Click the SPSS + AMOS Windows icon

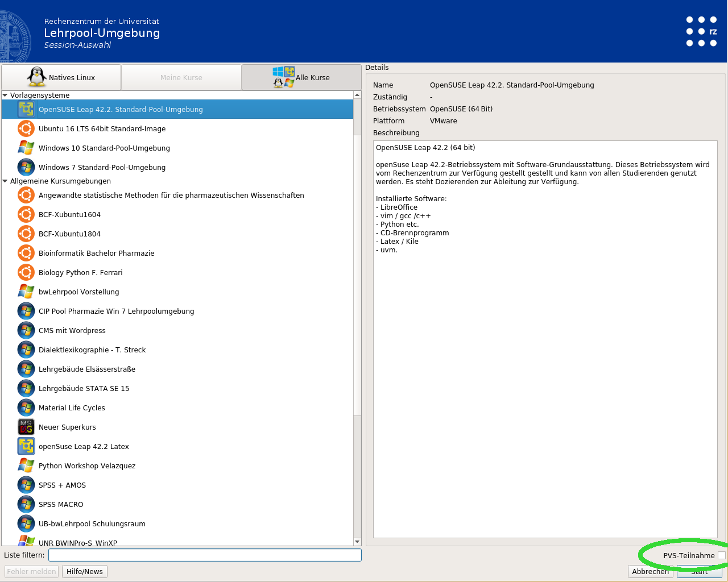pos(26,485)
